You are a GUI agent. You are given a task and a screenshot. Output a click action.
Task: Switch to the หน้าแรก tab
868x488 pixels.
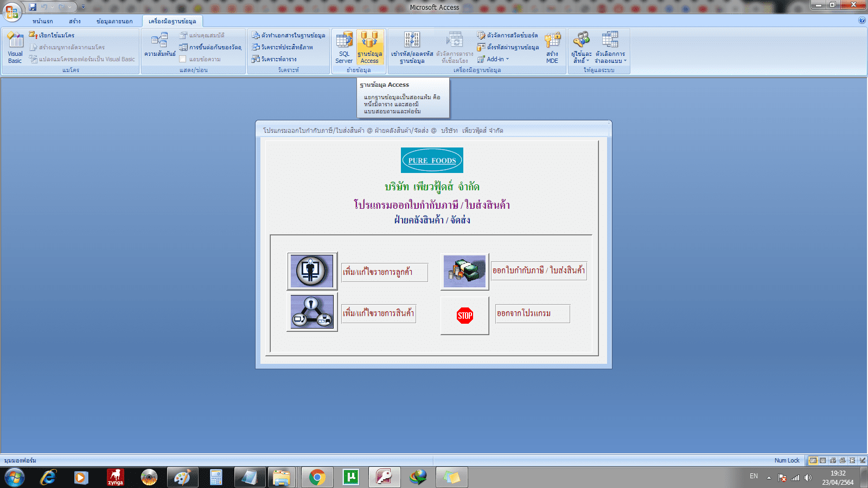42,21
